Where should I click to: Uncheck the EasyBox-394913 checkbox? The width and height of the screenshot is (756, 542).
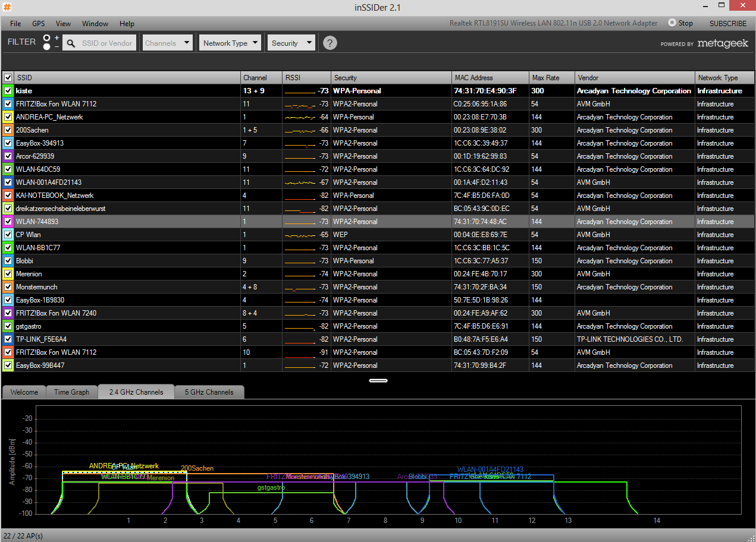(x=8, y=143)
